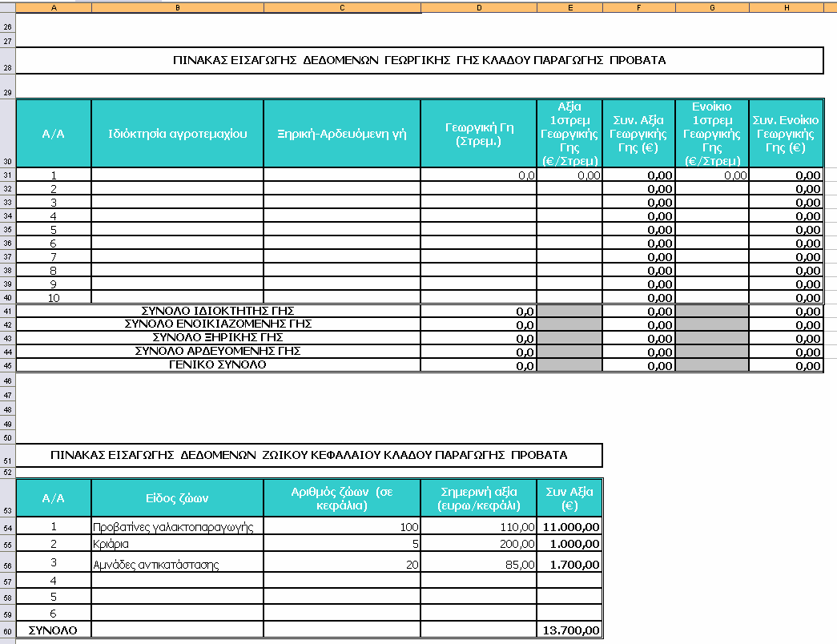
Task: Click Ξηρική-Αρδευόμενη γή input cell for entry 1
Action: [x=342, y=175]
